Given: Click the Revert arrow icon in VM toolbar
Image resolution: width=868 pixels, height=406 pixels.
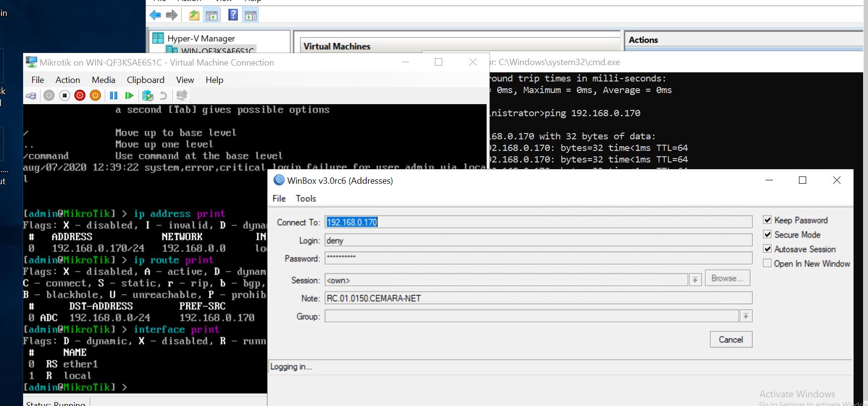Looking at the screenshot, I should (164, 95).
